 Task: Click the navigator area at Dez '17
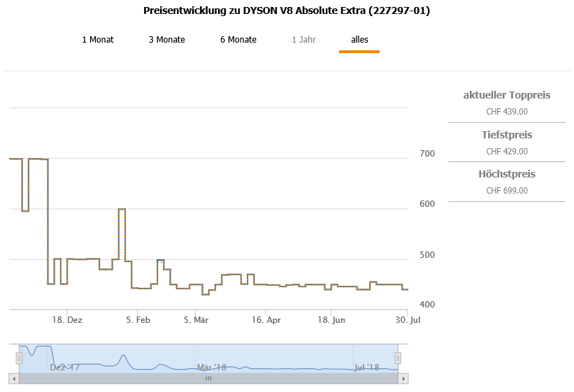point(64,367)
